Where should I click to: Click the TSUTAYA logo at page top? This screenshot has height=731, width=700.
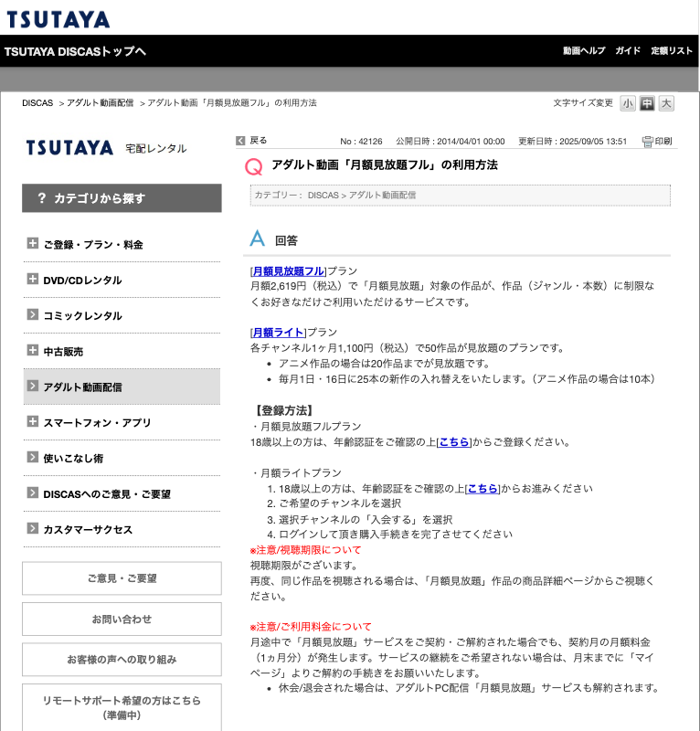(58, 19)
